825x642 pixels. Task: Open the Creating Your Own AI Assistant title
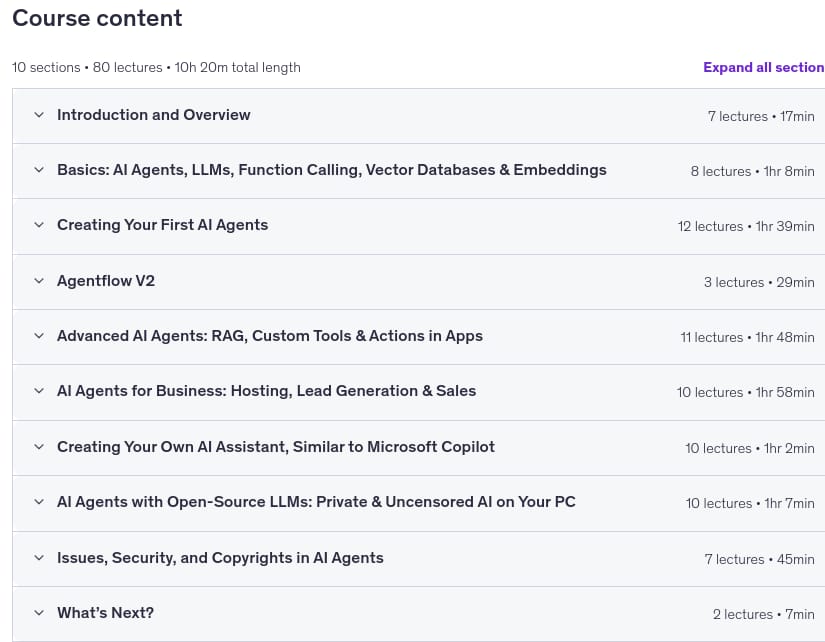click(276, 447)
